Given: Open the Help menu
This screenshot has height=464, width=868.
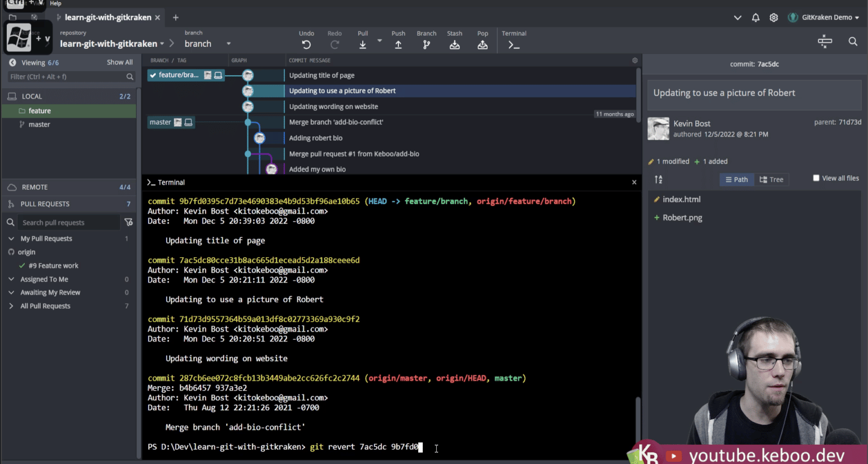Looking at the screenshot, I should [x=55, y=3].
